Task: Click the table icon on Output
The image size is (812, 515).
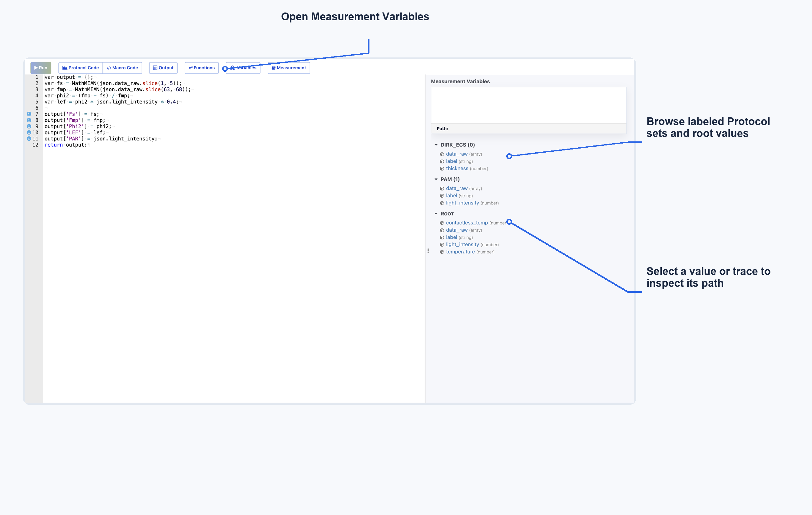Action: click(x=155, y=68)
